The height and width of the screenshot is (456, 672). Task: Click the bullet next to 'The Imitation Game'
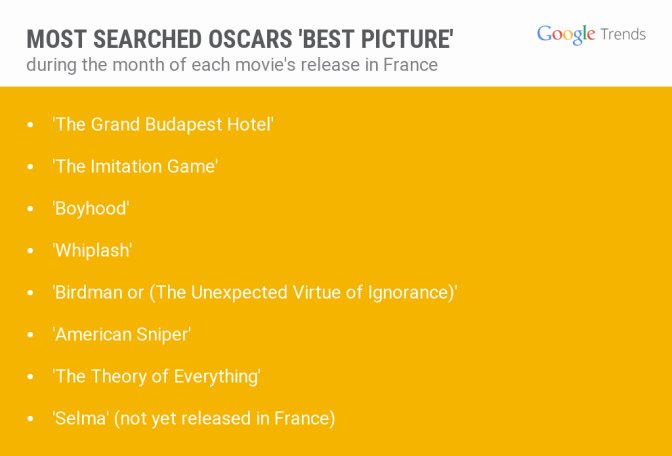point(30,167)
